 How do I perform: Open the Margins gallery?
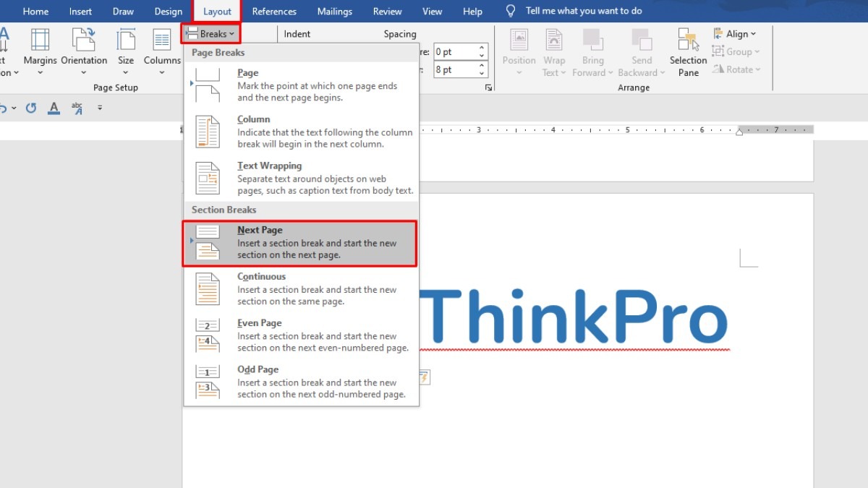41,52
